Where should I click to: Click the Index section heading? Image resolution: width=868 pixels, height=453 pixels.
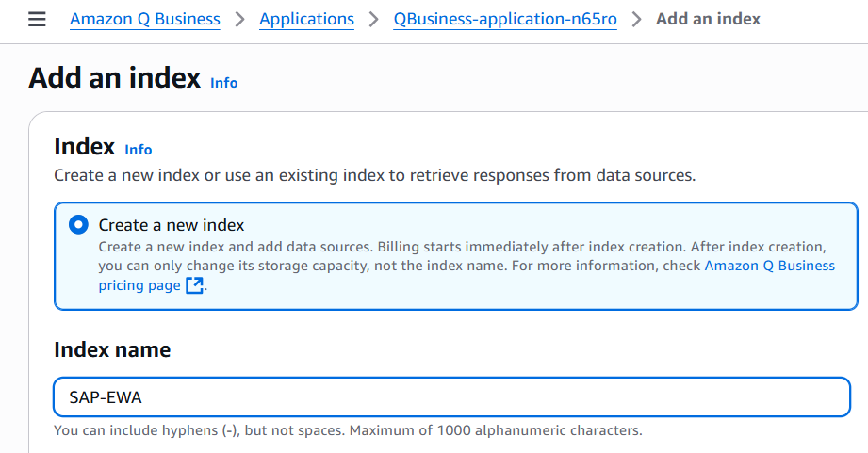(84, 147)
